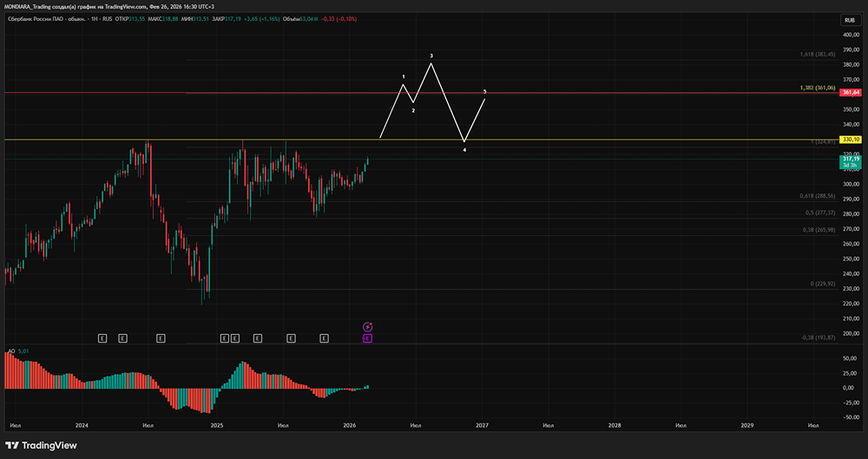Click the МИН 313,51 low value

(195, 19)
